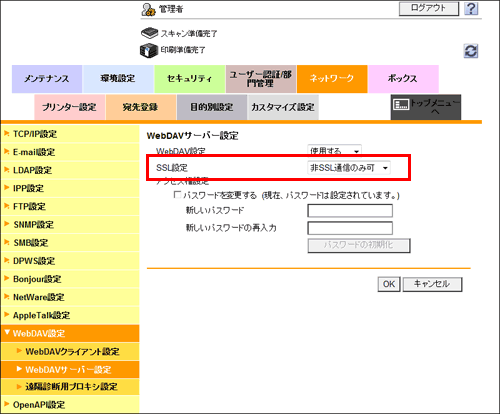500x414 pixels.
Task: Click the OK button
Action: coord(389,284)
